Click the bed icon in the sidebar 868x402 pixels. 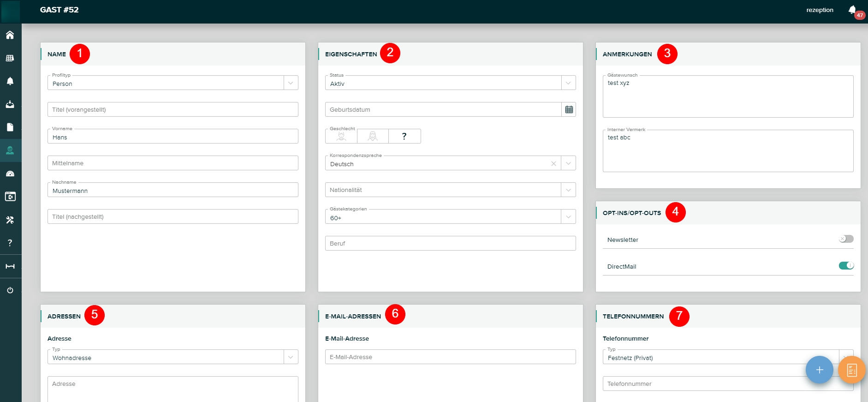pyautogui.click(x=10, y=266)
